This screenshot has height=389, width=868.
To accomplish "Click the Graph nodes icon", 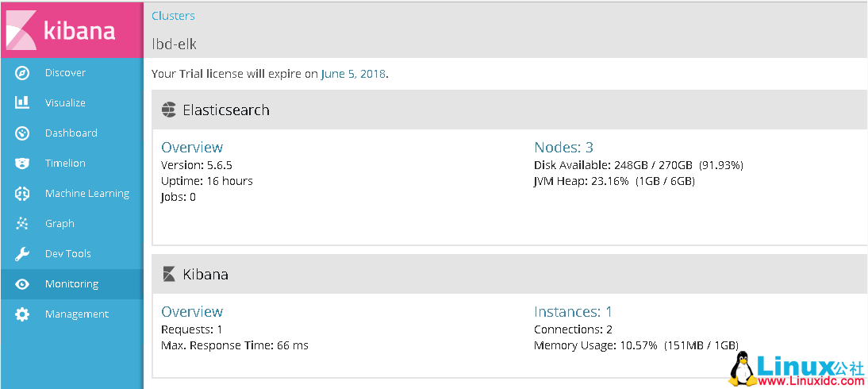I will coord(22,224).
